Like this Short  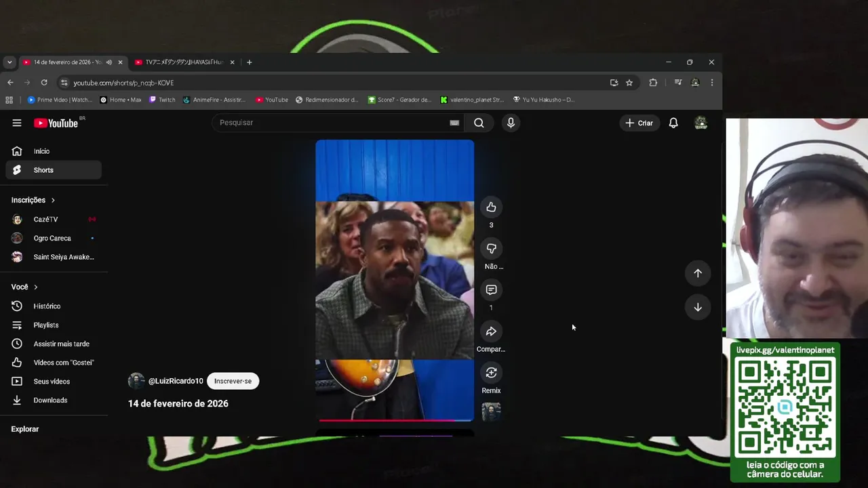491,207
